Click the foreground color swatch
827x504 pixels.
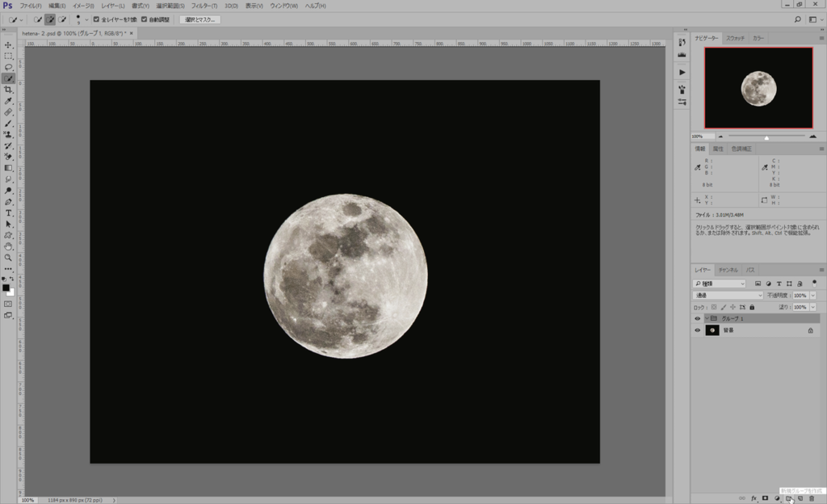(6, 288)
